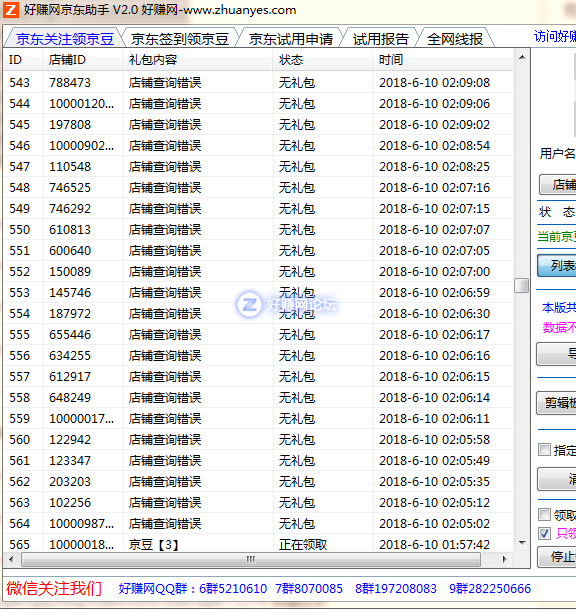
Task: Click the 时间 column header
Action: point(443,60)
